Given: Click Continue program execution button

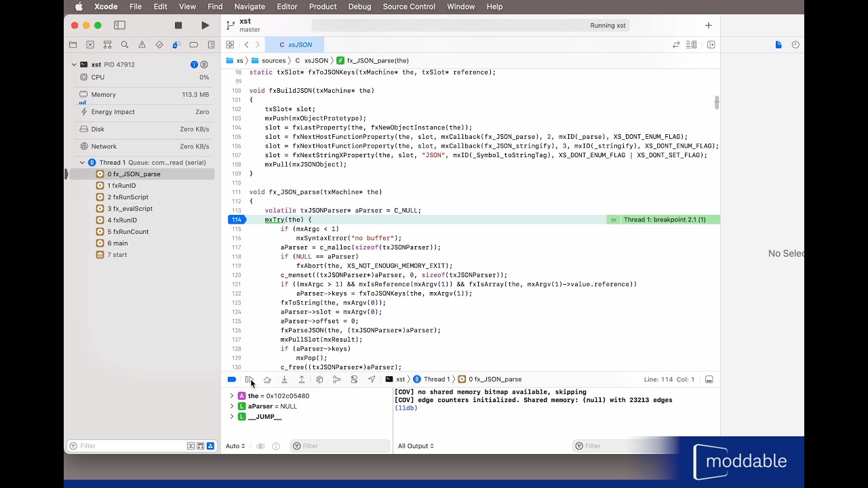Looking at the screenshot, I should [x=250, y=380].
